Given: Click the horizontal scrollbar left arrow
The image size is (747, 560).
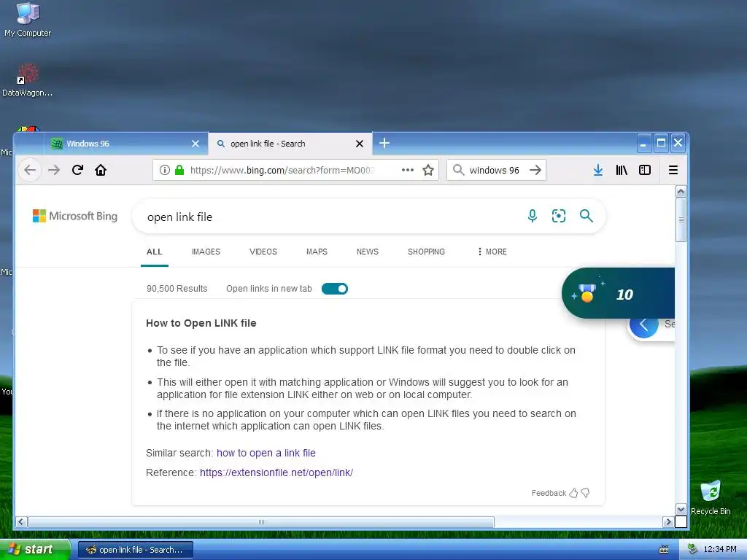Looking at the screenshot, I should coord(21,522).
